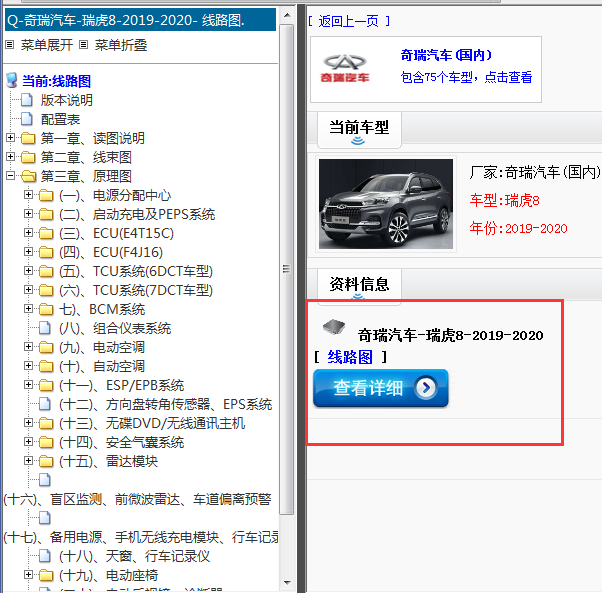Expand (五)、TCU系统(6DCT车型) node
602x593 pixels.
pyautogui.click(x=28, y=271)
